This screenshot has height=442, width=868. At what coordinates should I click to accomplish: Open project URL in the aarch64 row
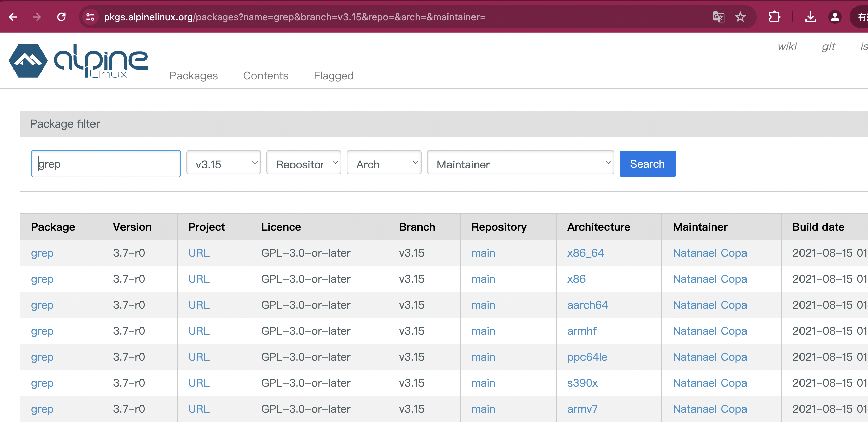(x=199, y=305)
